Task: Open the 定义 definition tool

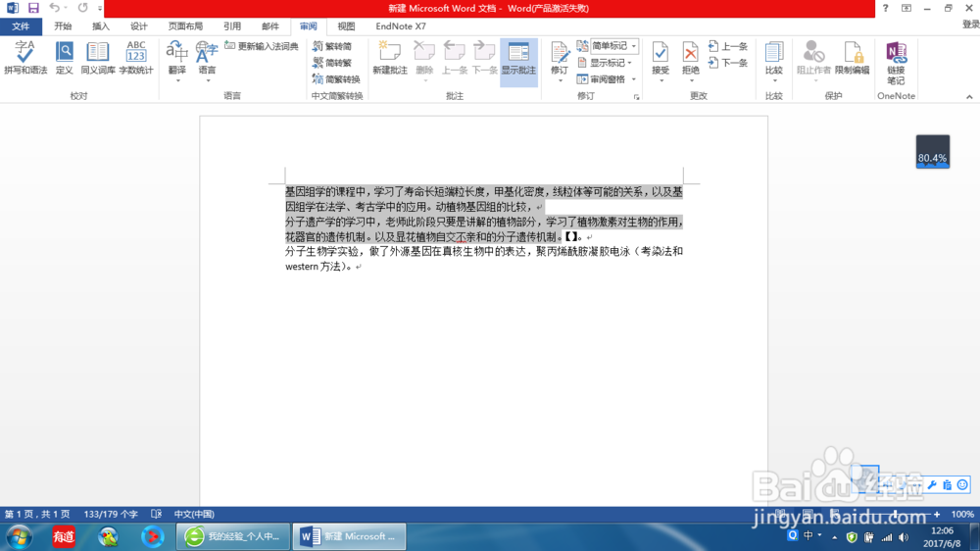Action: pos(65,58)
